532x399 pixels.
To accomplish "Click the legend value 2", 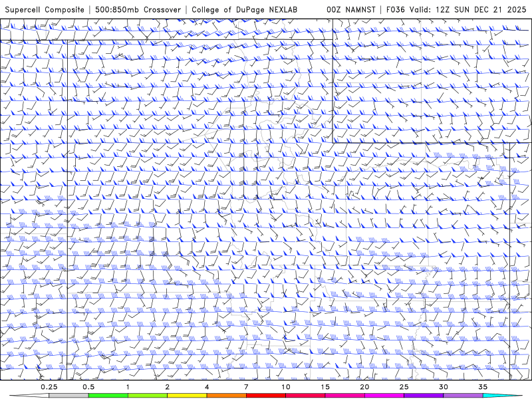I will click(x=168, y=387).
